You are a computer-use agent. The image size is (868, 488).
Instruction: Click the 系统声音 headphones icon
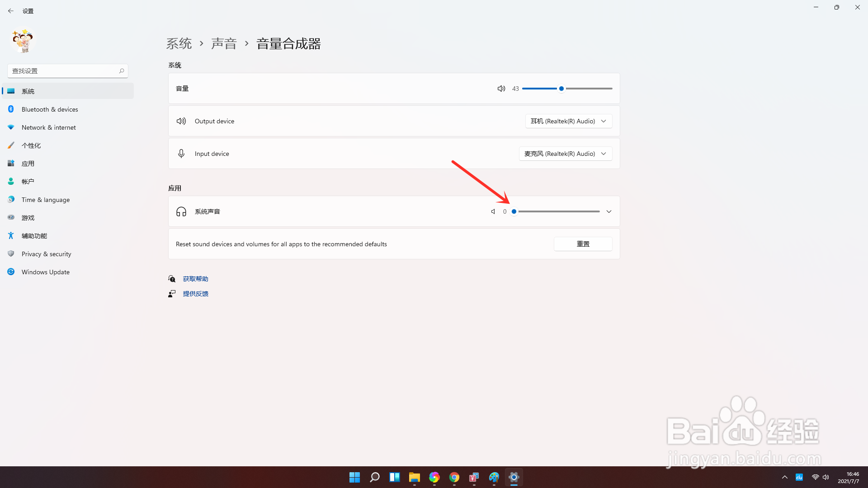point(181,211)
